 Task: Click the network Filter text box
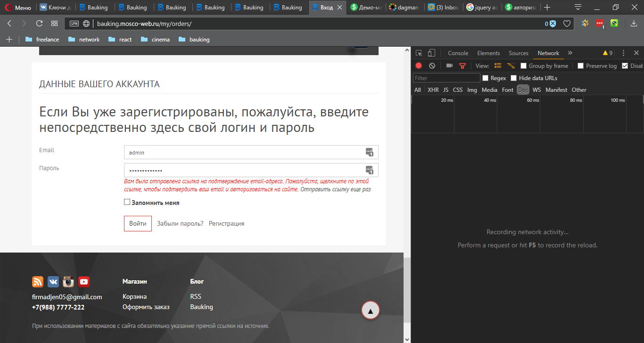click(x=446, y=78)
